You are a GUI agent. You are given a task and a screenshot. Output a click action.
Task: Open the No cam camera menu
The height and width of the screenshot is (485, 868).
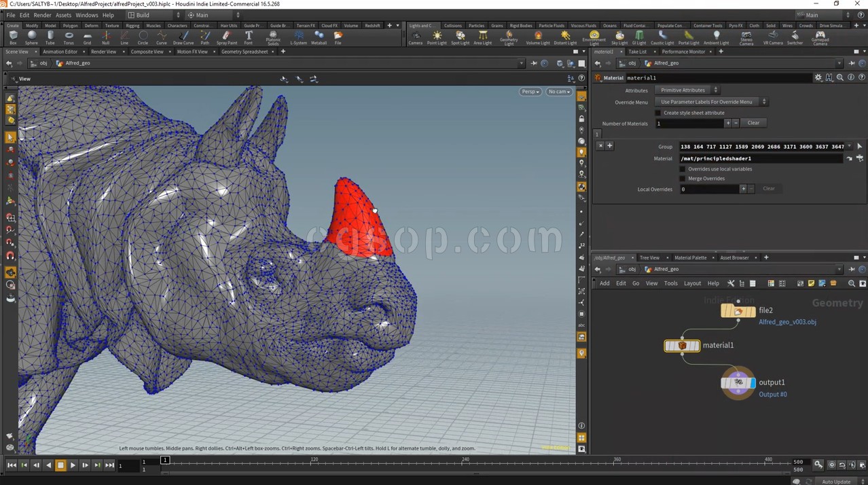coord(559,92)
